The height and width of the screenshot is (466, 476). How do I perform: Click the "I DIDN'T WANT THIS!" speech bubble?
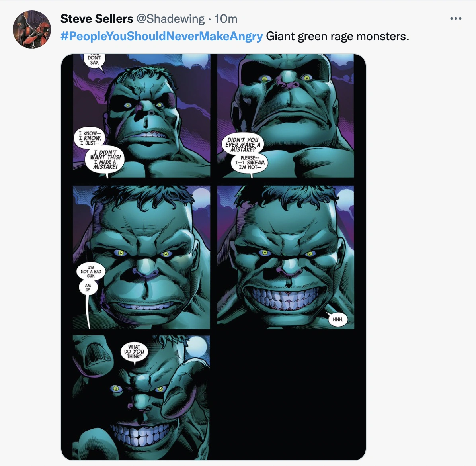(x=105, y=160)
